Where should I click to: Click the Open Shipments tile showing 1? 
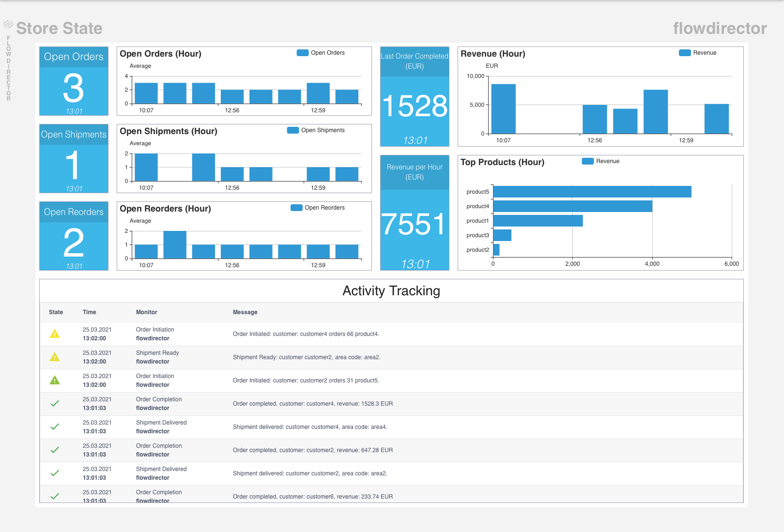pyautogui.click(x=74, y=165)
